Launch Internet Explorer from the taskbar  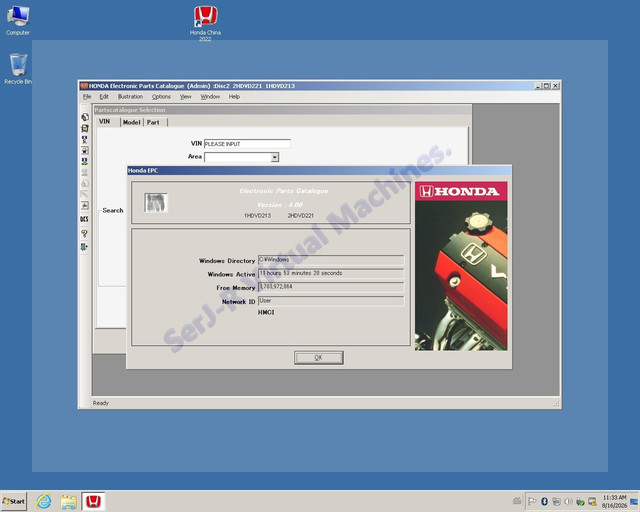44,501
